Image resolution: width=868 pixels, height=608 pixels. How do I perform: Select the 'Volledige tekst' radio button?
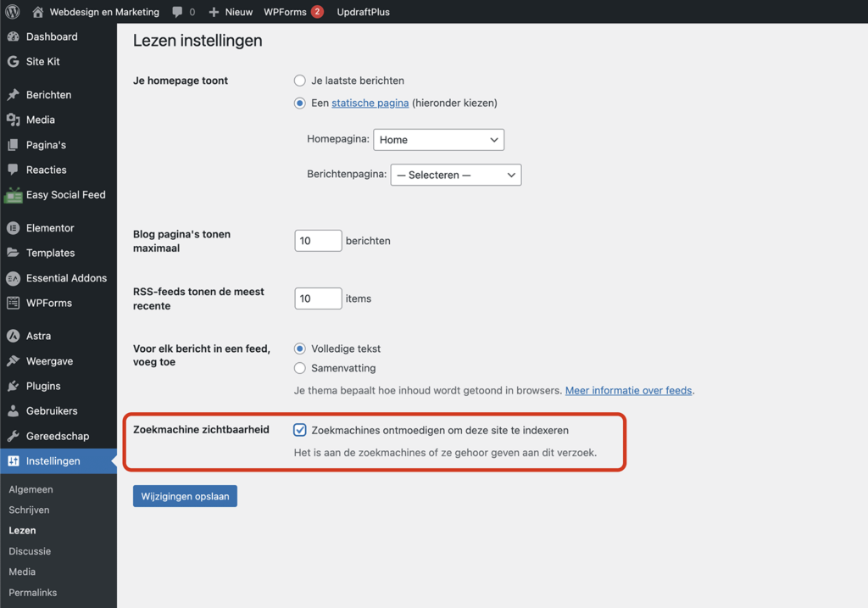click(300, 349)
